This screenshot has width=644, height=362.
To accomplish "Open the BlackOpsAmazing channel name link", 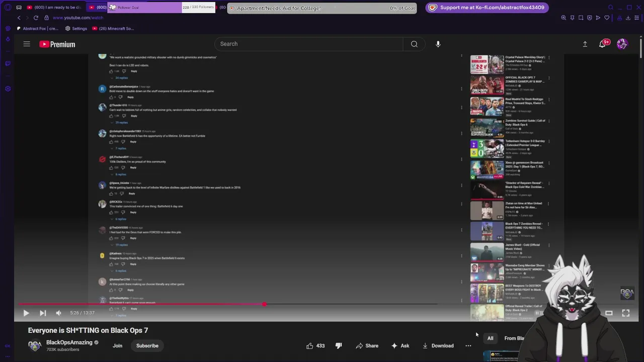I will point(69,342).
